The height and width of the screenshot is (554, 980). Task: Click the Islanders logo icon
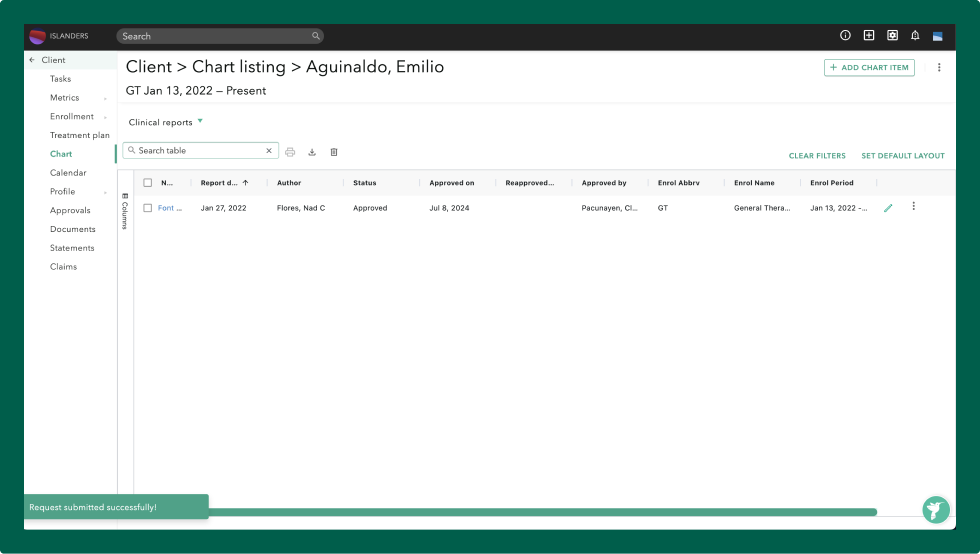coord(38,36)
